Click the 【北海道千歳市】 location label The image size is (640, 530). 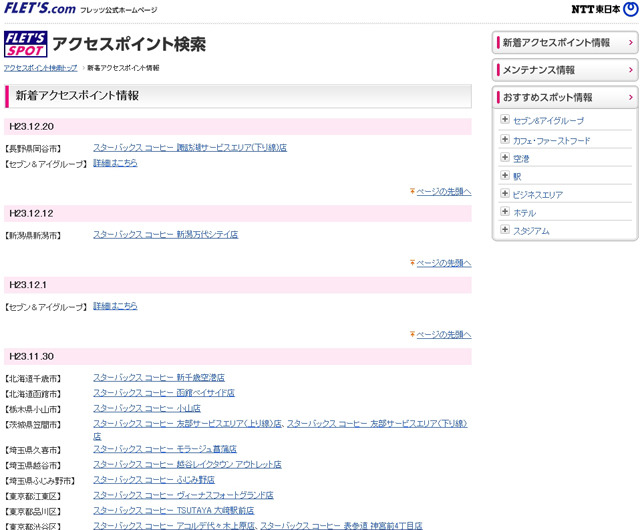33,379
